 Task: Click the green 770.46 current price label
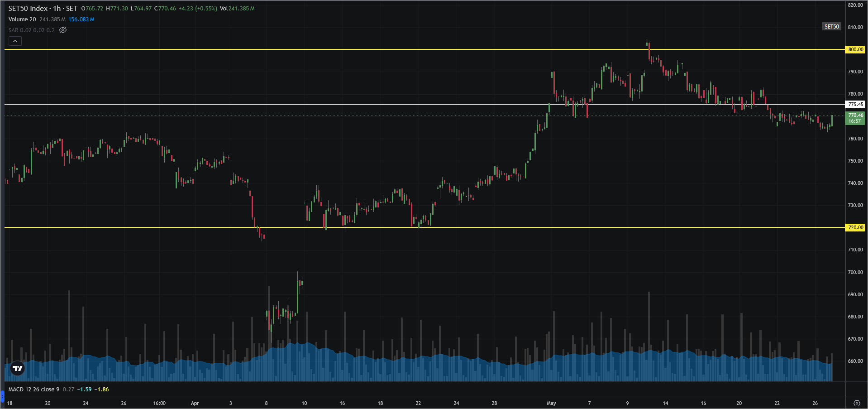855,118
